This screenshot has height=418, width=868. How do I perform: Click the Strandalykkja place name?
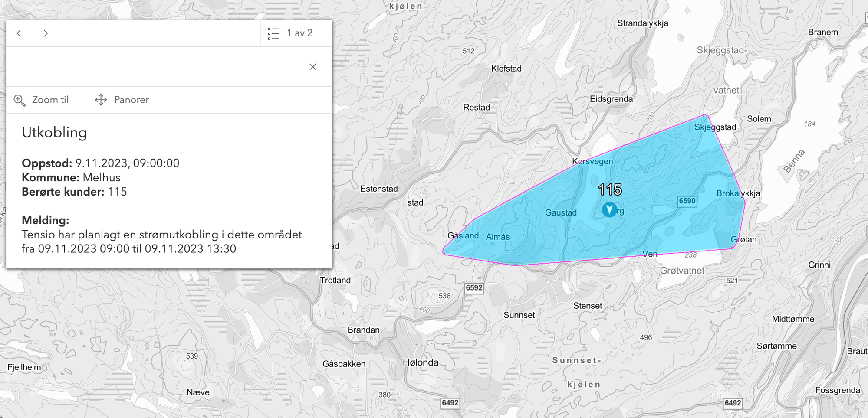point(642,23)
